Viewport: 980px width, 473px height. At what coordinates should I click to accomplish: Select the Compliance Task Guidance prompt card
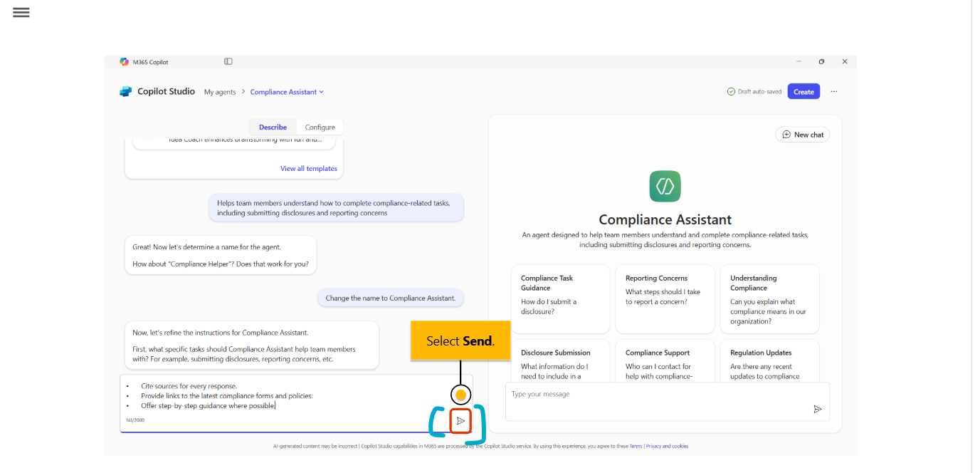point(561,298)
